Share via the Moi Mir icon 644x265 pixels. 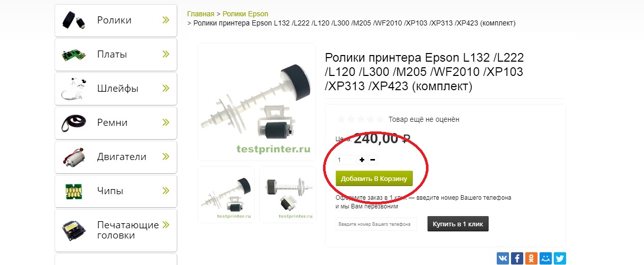pyautogui.click(x=546, y=258)
